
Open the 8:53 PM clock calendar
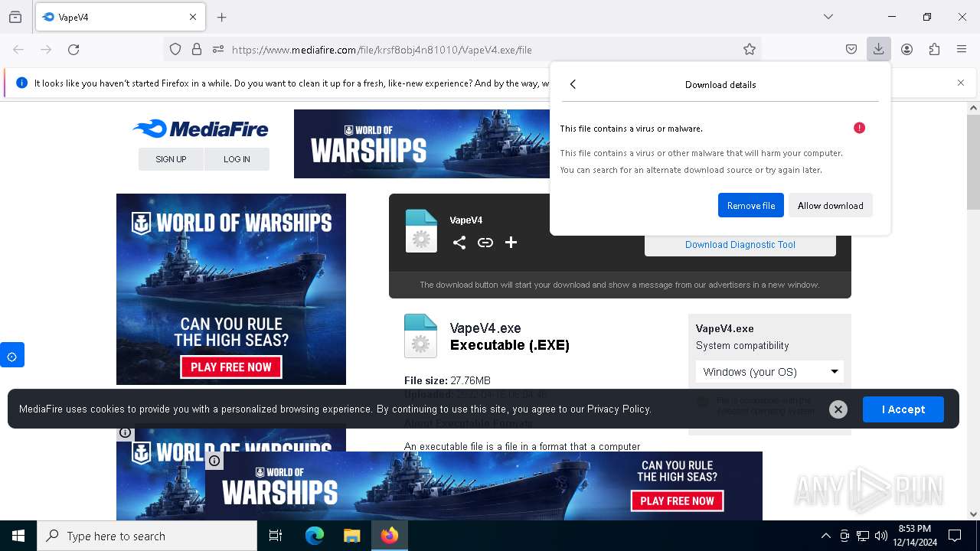click(914, 536)
